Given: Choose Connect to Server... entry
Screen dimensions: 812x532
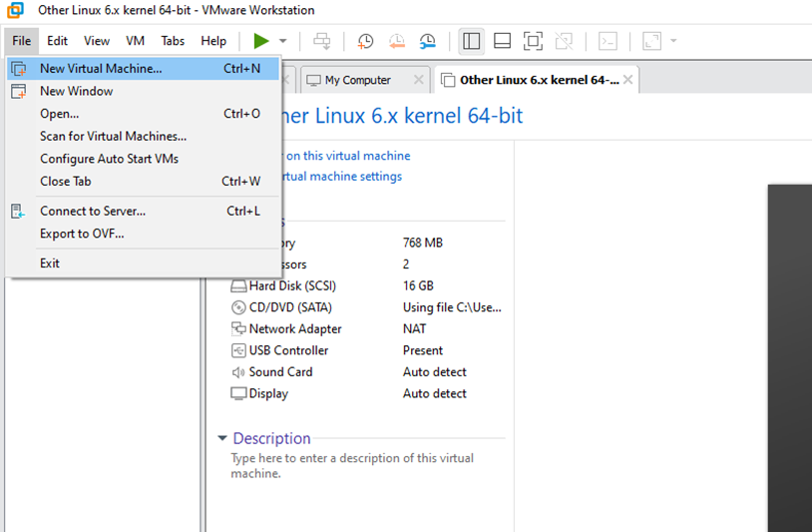Looking at the screenshot, I should 144,211.
